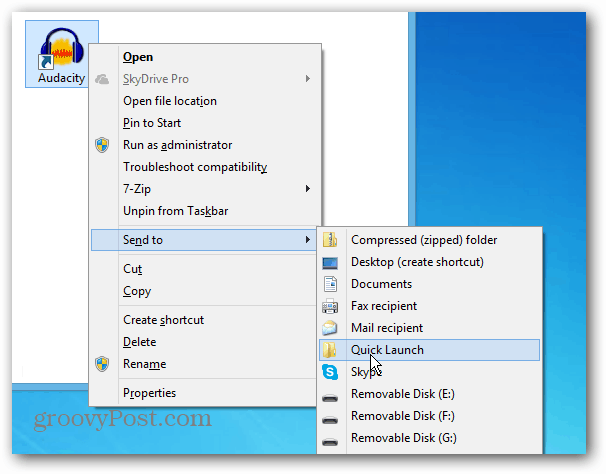The width and height of the screenshot is (606, 474).
Task: Send to Desktop (create shortcut)
Action: (x=429, y=262)
